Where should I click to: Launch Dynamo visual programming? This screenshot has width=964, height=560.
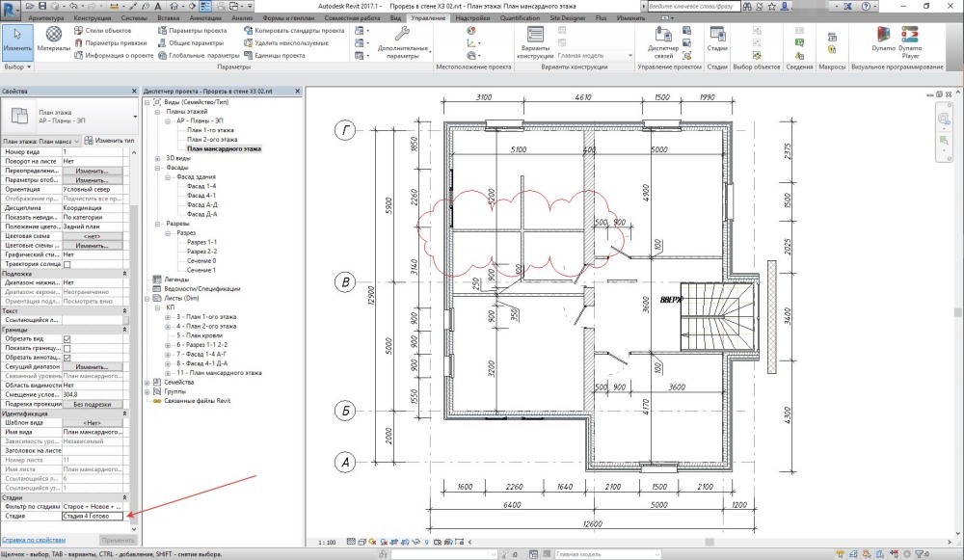[883, 39]
